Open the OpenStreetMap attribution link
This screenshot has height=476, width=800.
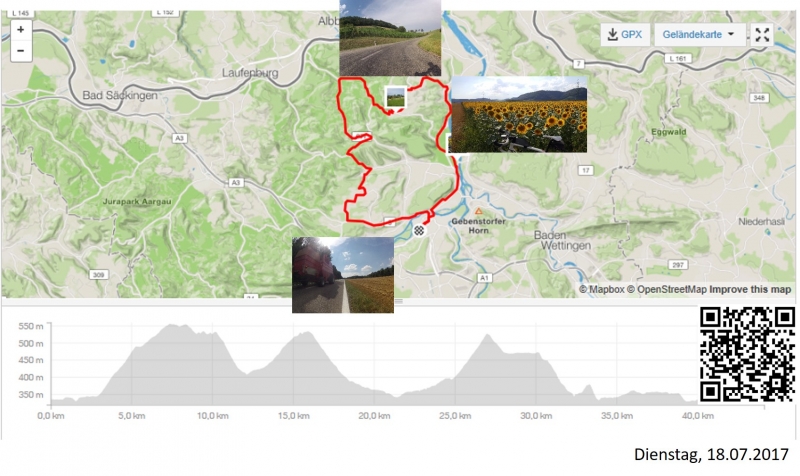(x=667, y=289)
